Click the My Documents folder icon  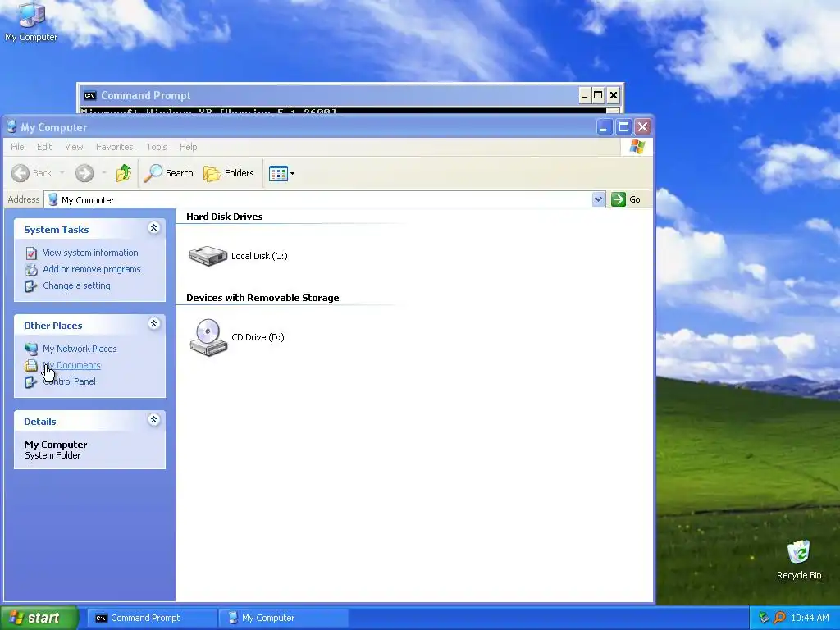[31, 365]
